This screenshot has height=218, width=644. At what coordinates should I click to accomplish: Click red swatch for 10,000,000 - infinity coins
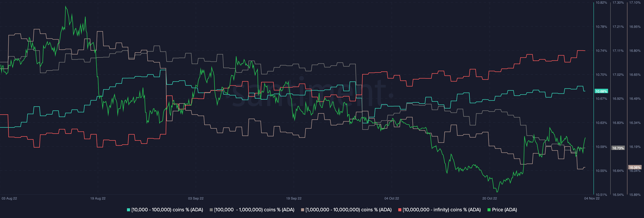click(400, 210)
